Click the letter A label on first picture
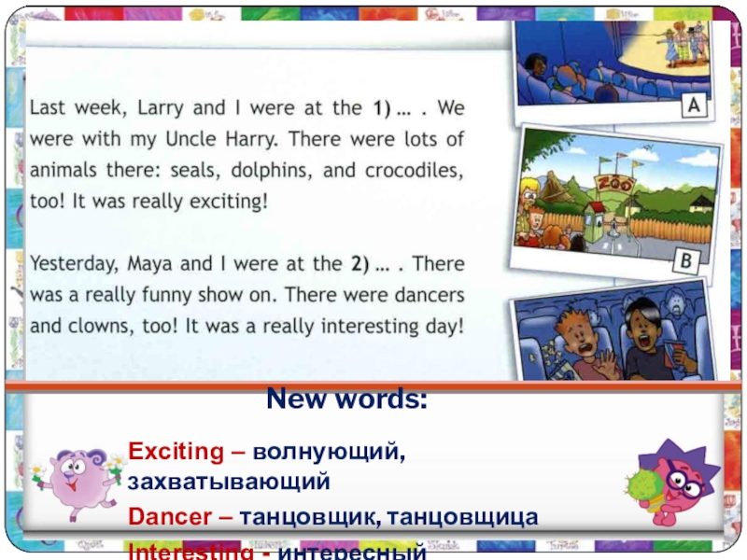Screen dimensions: 747x560 point(694,105)
